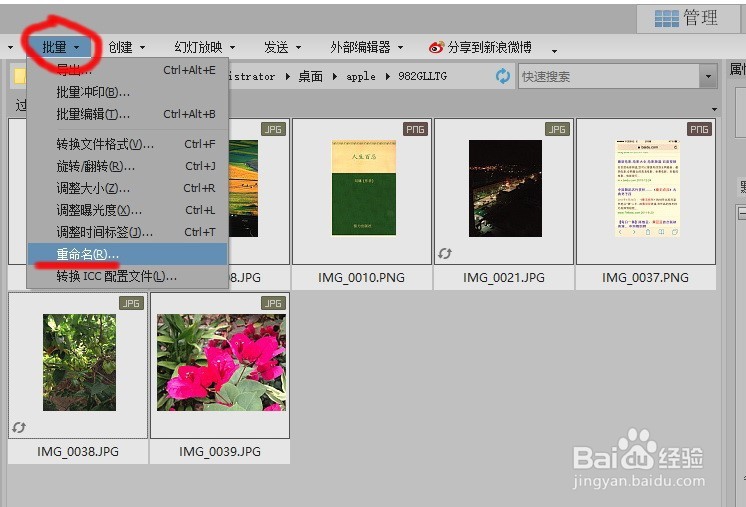Screen dimensions: 746x507
Task: Open the 管理 (Manage) mode tab
Action: point(687,18)
